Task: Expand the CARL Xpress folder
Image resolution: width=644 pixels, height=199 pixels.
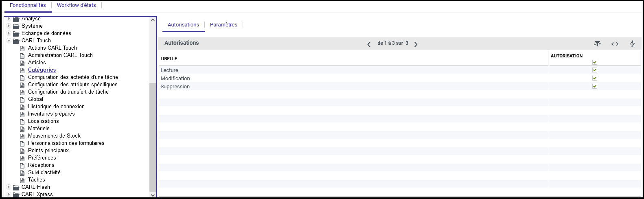Action: 9,194
